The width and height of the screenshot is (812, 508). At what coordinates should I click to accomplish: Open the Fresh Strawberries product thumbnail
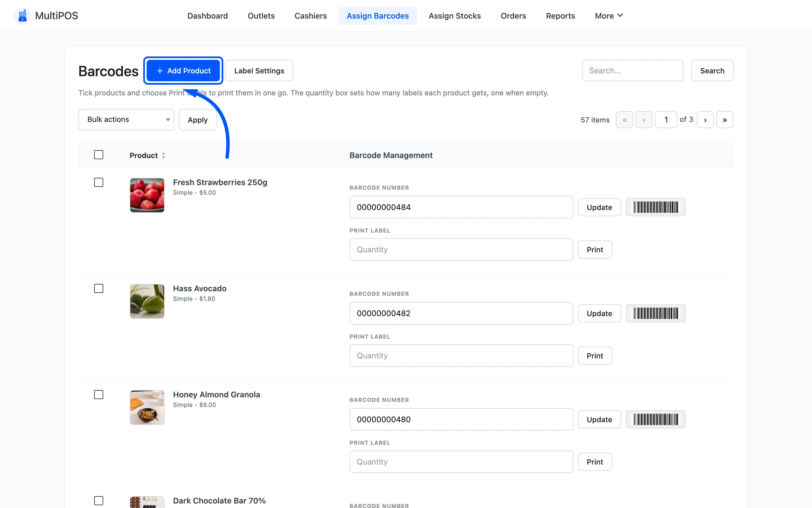click(x=147, y=195)
